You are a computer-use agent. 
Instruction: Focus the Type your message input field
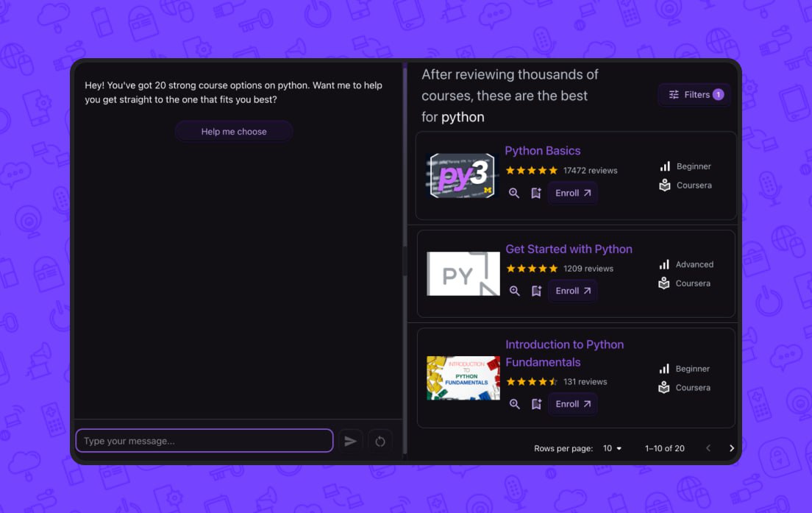[x=204, y=441]
